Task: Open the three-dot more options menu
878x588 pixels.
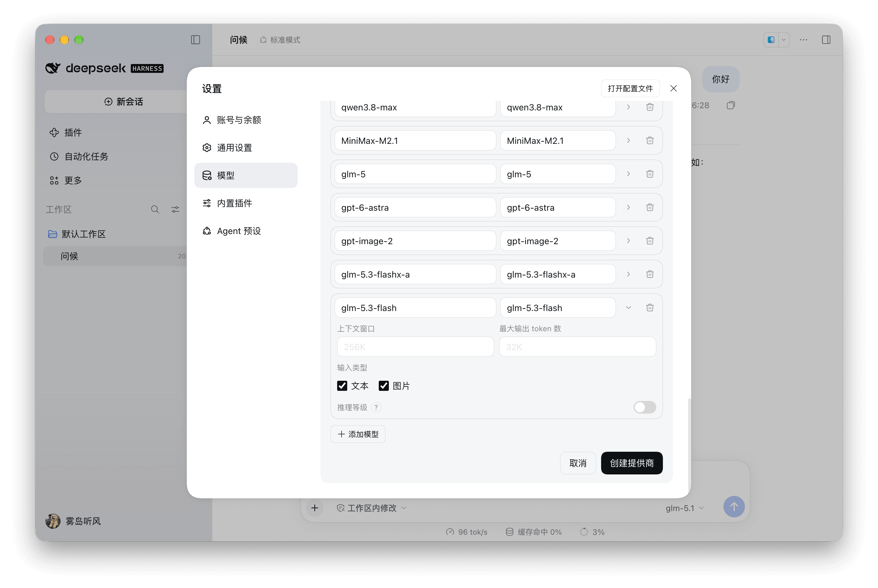Action: pos(803,40)
